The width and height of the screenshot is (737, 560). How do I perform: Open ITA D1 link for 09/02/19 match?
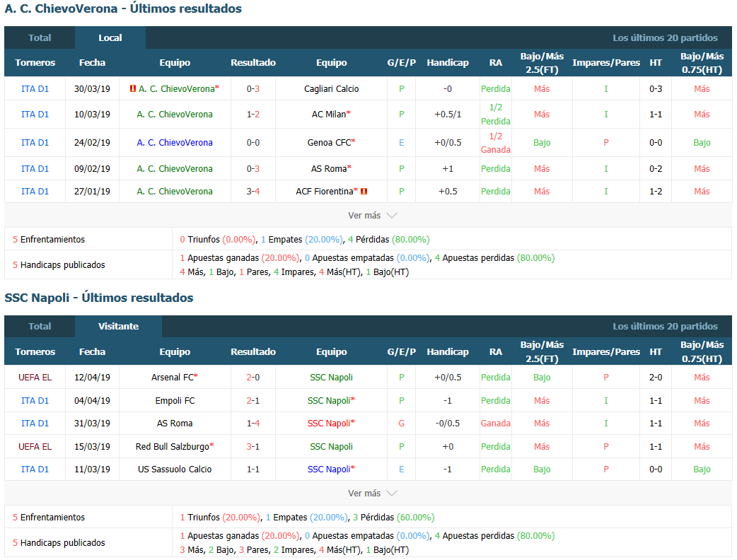tap(35, 169)
